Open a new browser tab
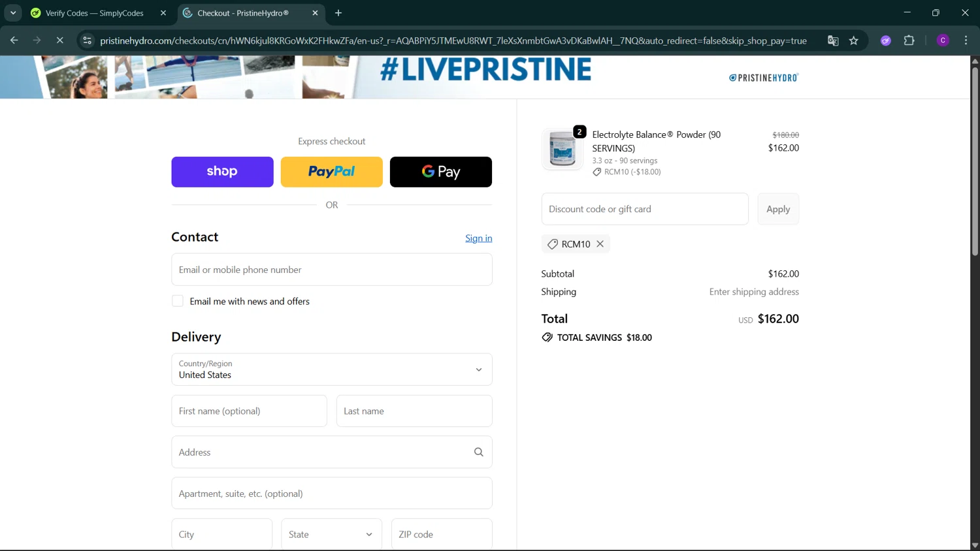 pos(338,13)
